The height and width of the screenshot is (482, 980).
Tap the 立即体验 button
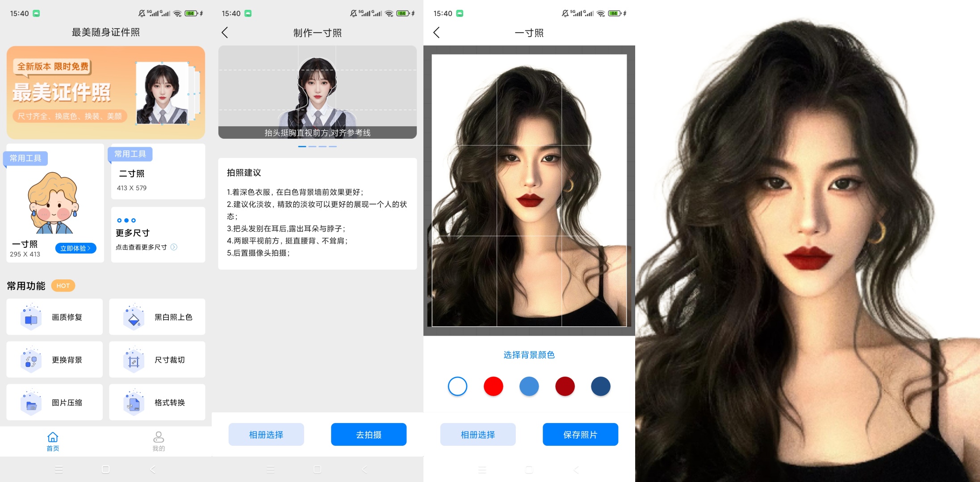(x=75, y=248)
